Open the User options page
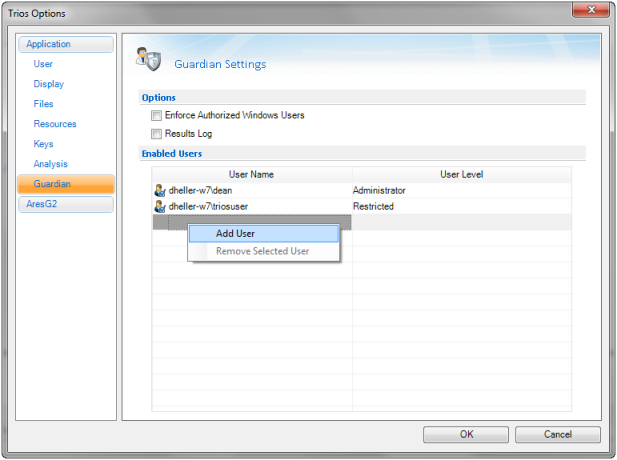Image resolution: width=617 pixels, height=460 pixels. 43,64
